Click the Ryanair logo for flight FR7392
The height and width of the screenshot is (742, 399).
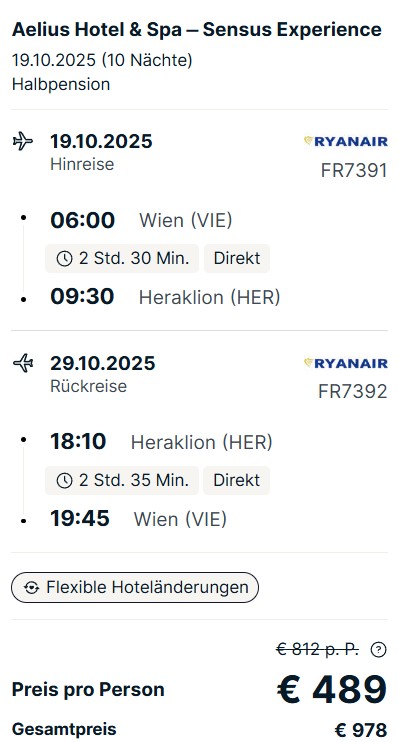pos(346,363)
